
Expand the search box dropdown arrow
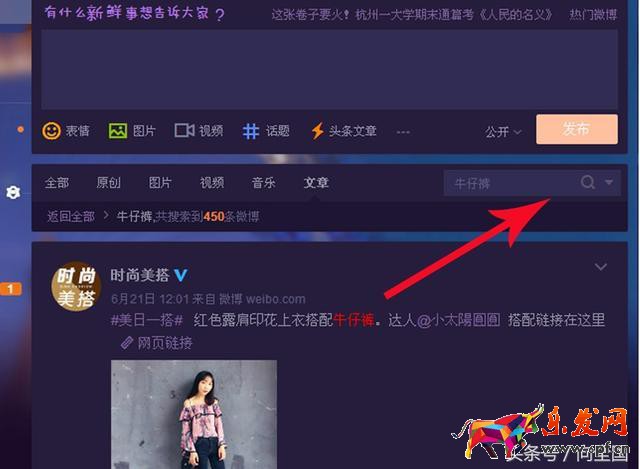tap(609, 182)
